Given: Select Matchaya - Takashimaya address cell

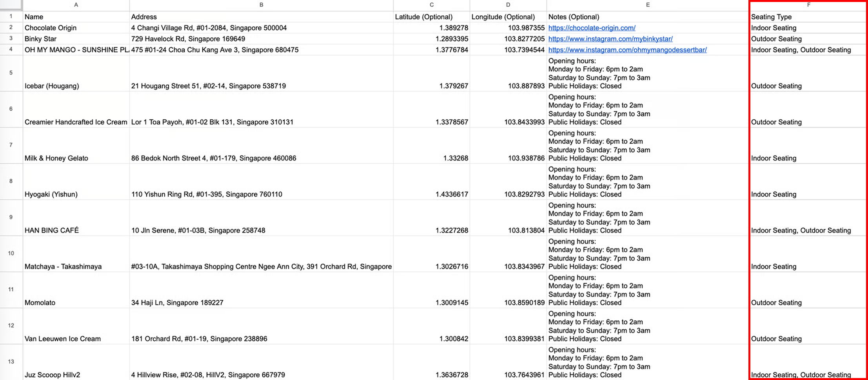Looking at the screenshot, I should [x=261, y=254].
